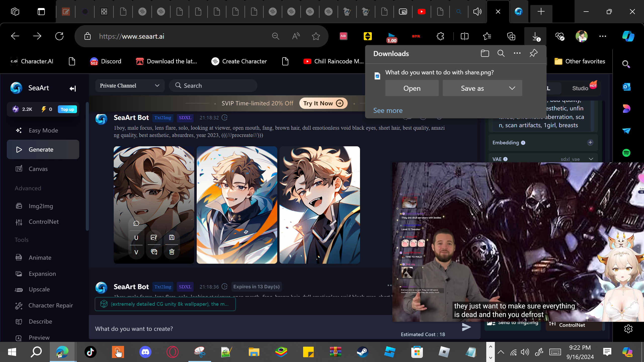Delete first image with the trash icon

[x=172, y=252]
